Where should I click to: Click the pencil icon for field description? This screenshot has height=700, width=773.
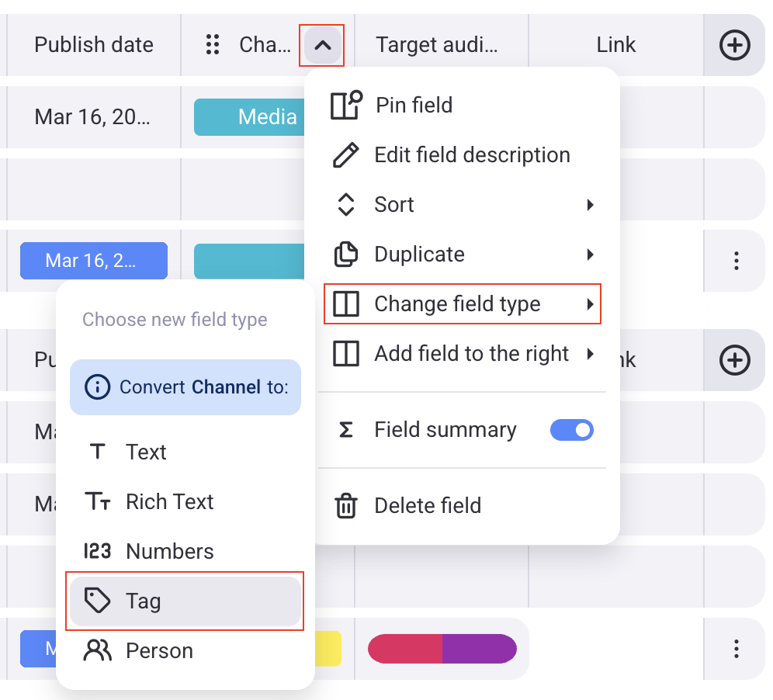click(346, 155)
